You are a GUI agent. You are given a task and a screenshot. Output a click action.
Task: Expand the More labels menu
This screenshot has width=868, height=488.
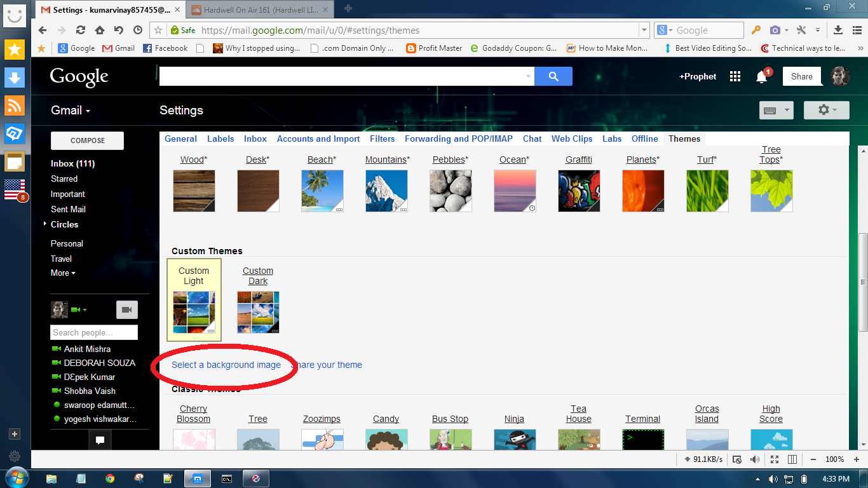click(x=62, y=273)
